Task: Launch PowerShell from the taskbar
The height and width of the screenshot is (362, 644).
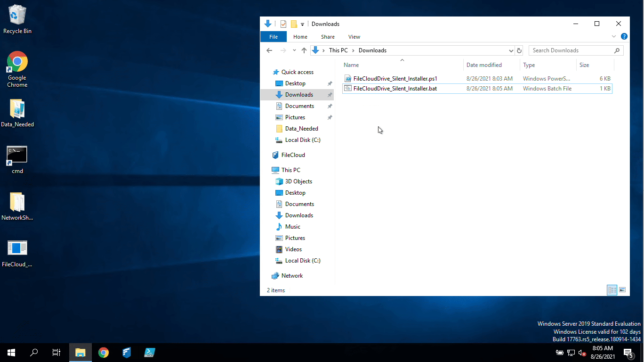Action: tap(150, 353)
